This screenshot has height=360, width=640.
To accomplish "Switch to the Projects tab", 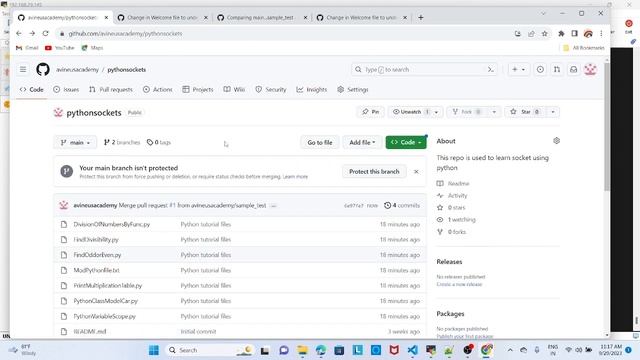I will 198,89.
